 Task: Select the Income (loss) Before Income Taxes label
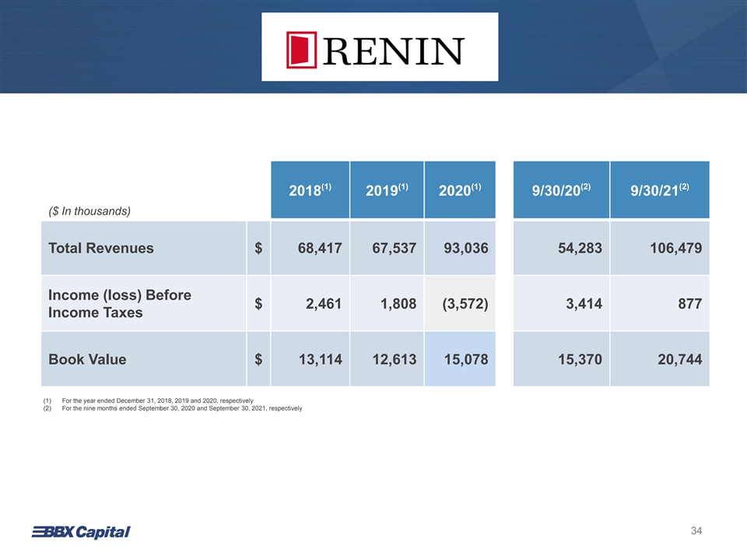(120, 304)
